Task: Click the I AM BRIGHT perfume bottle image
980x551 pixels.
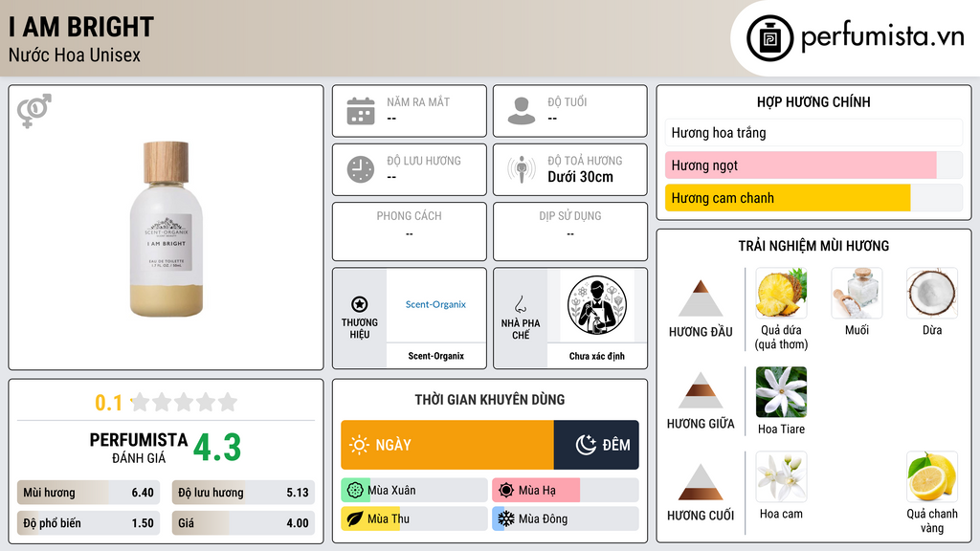Action: point(167,229)
